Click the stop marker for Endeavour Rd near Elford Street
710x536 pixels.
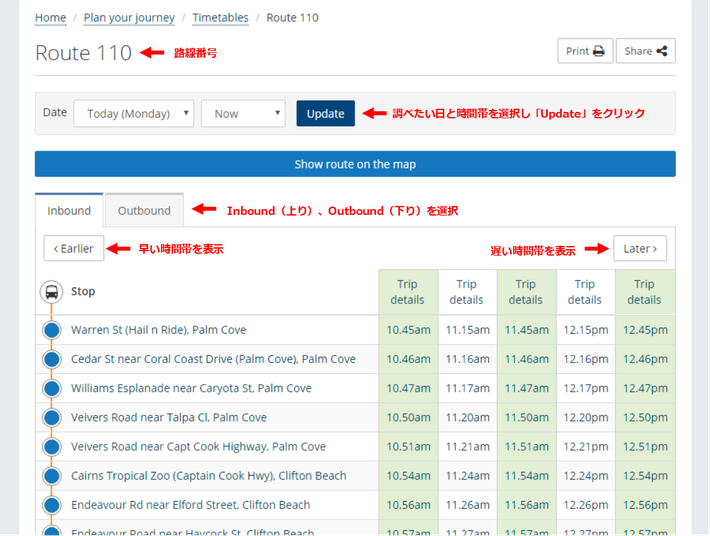52,505
